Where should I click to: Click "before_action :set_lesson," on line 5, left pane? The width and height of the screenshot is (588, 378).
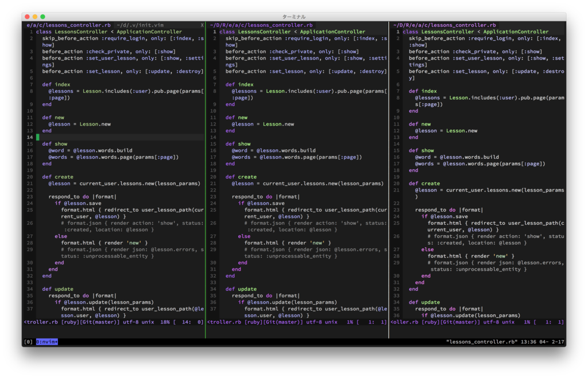click(x=83, y=71)
